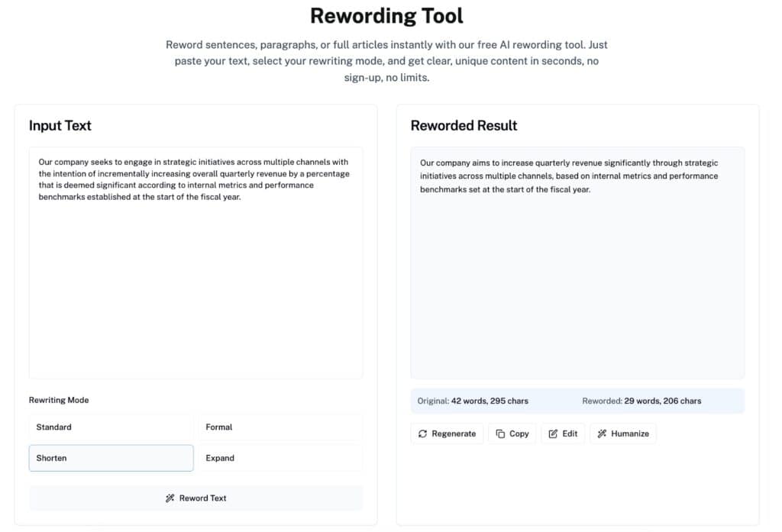The image size is (782, 532).
Task: Select the Shorten rewriting mode
Action: (111, 458)
